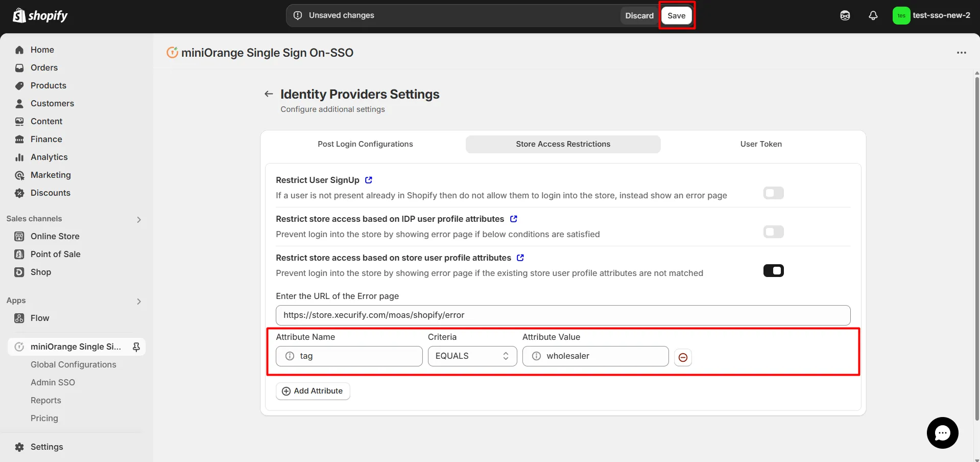Click the Customers label in sidebar

tap(52, 103)
